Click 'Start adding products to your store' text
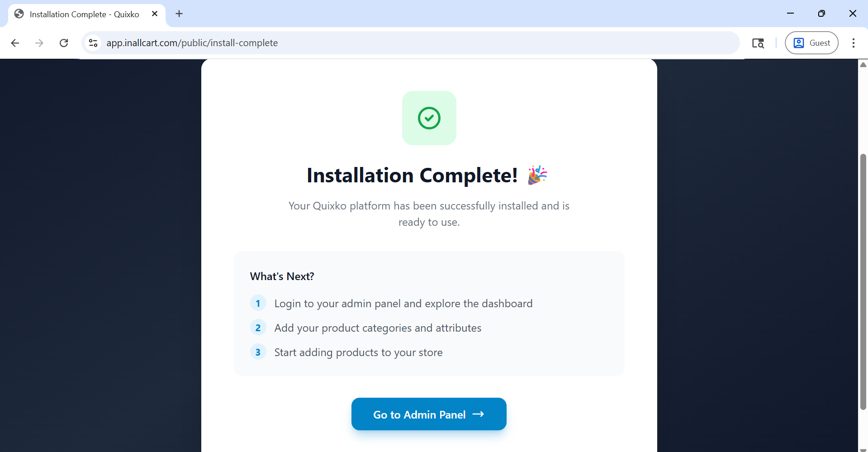The height and width of the screenshot is (452, 868). coord(358,352)
